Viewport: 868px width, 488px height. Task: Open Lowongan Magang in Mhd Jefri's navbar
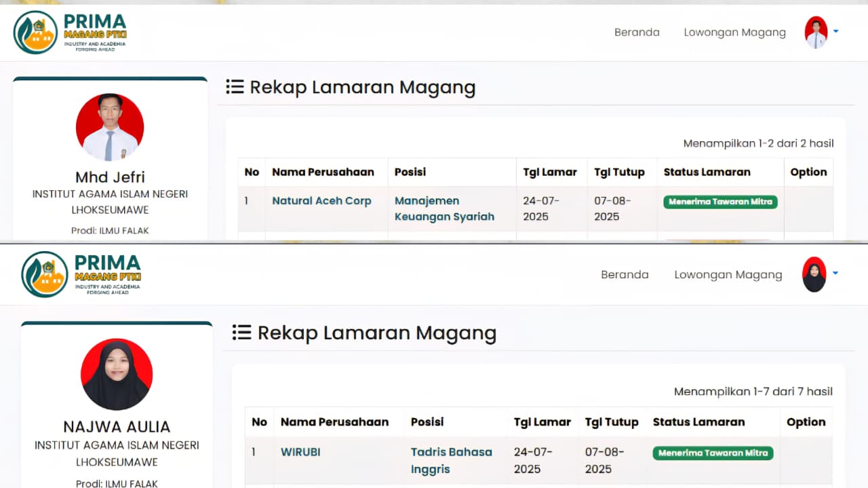coord(734,32)
